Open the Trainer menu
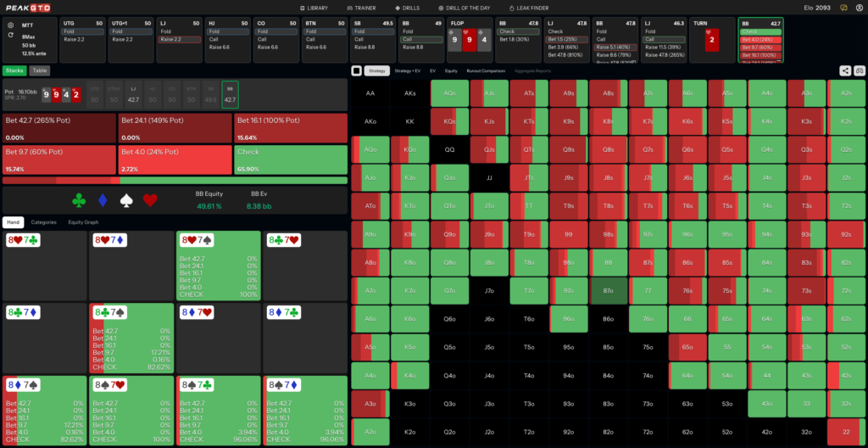 [363, 8]
